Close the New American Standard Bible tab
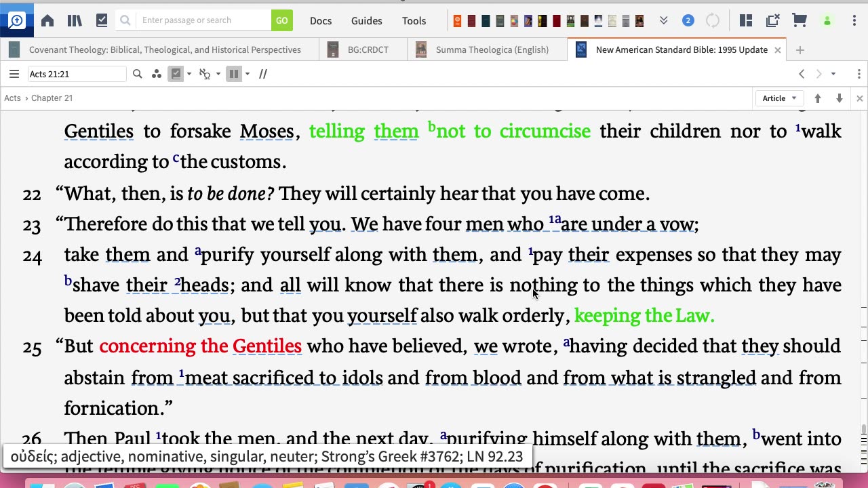 [778, 50]
